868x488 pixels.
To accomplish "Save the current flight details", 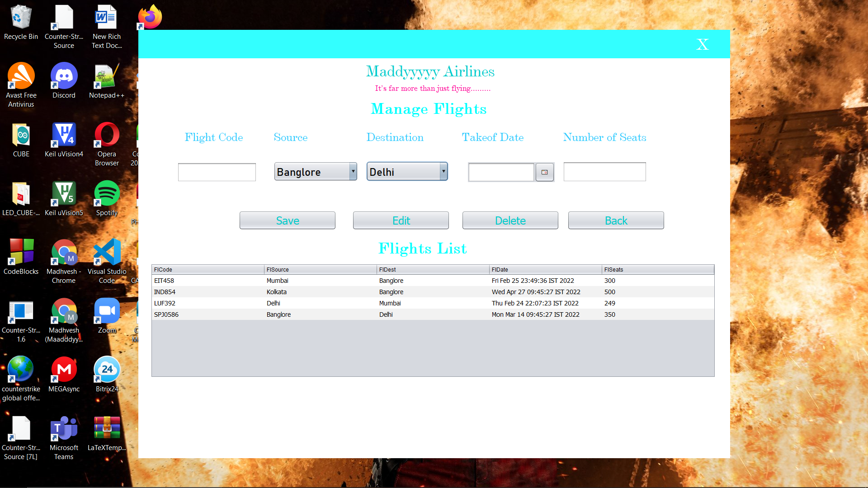I will click(x=287, y=221).
